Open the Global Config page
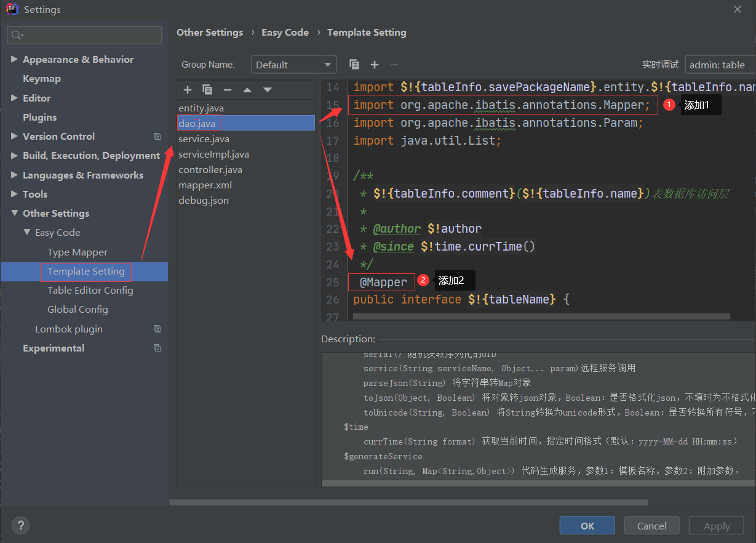Image resolution: width=756 pixels, height=543 pixels. tap(78, 309)
